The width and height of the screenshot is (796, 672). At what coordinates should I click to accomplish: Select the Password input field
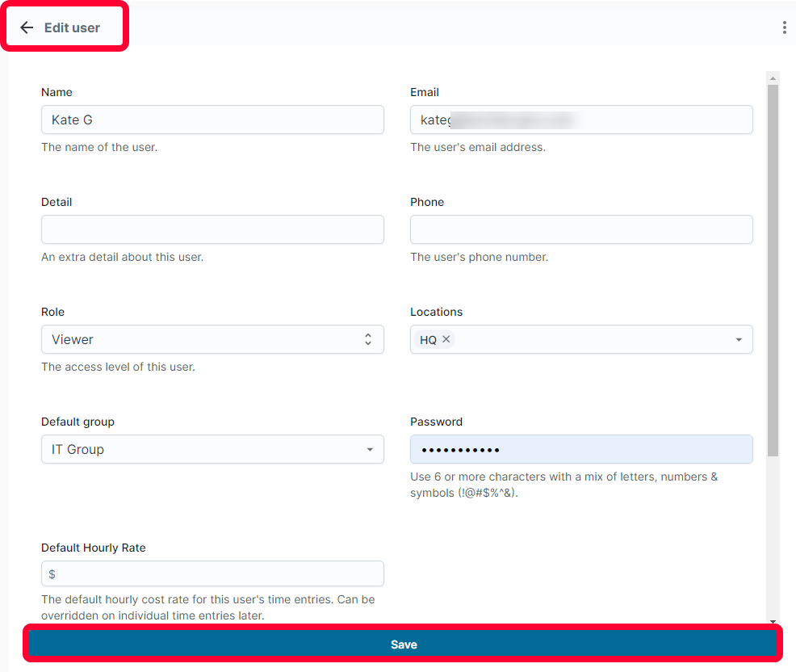581,449
